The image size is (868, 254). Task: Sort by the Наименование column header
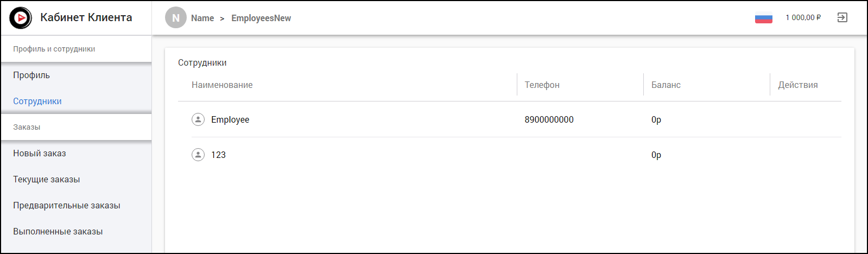(x=222, y=85)
